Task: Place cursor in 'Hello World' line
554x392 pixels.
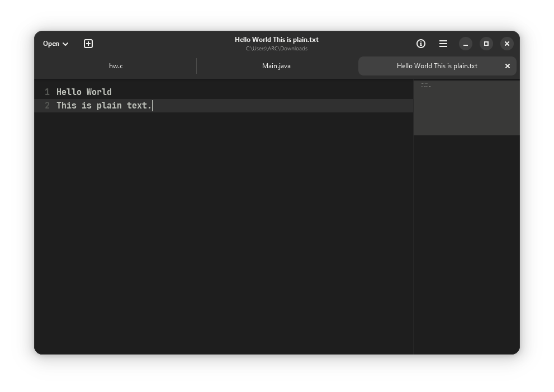Action: [84, 92]
